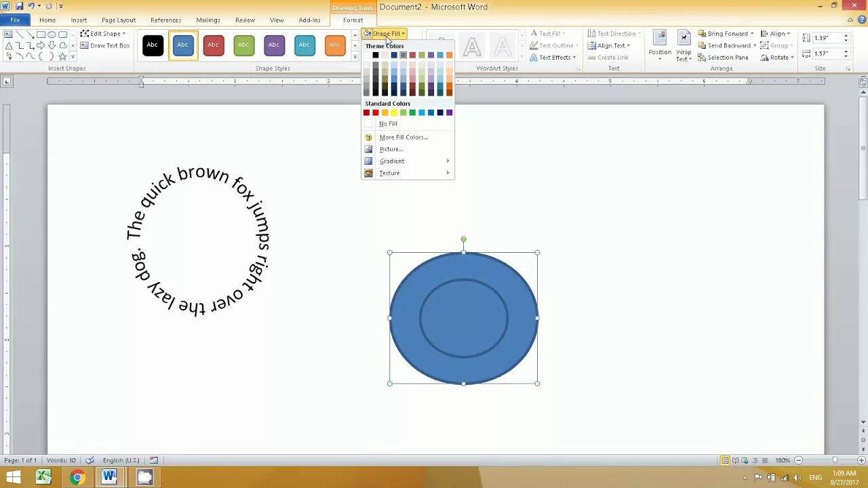Click Draw Text Box button
Viewport: 868px width, 488px height.
click(x=104, y=45)
